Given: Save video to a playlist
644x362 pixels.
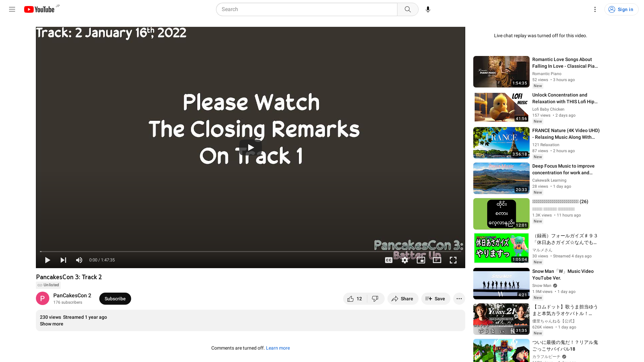Looking at the screenshot, I should point(436,299).
